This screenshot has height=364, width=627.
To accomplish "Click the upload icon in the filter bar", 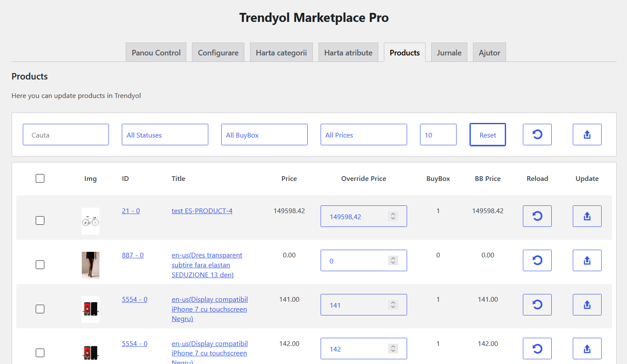I will pos(587,135).
